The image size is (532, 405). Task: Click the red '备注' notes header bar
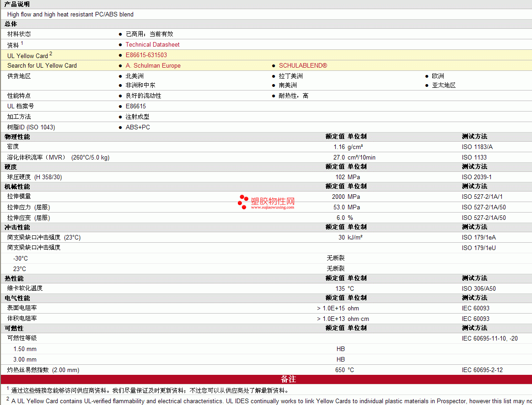(x=266, y=379)
